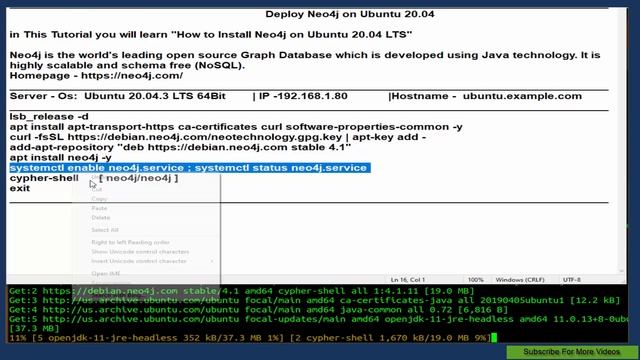Choose Open IME in the context menu
640x360 pixels.
coord(105,273)
